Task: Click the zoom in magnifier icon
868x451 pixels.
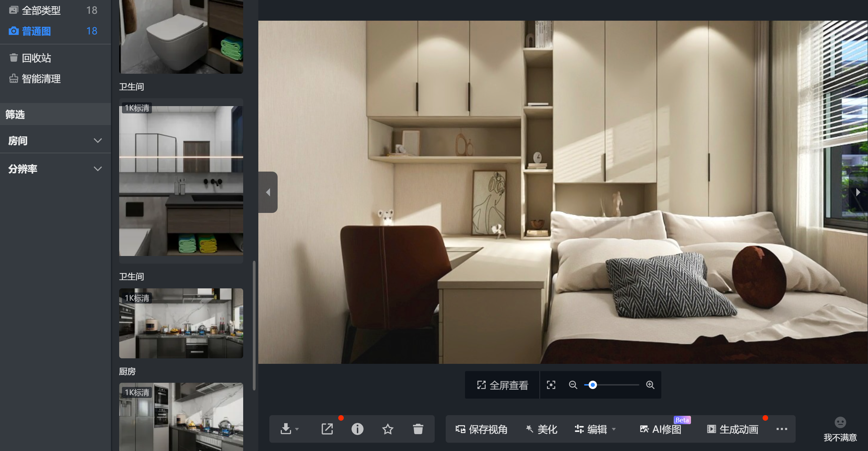Action: 650,385
